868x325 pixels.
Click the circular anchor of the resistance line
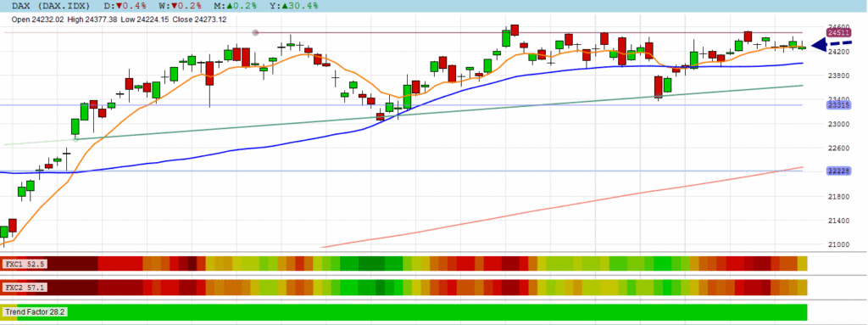pyautogui.click(x=255, y=33)
